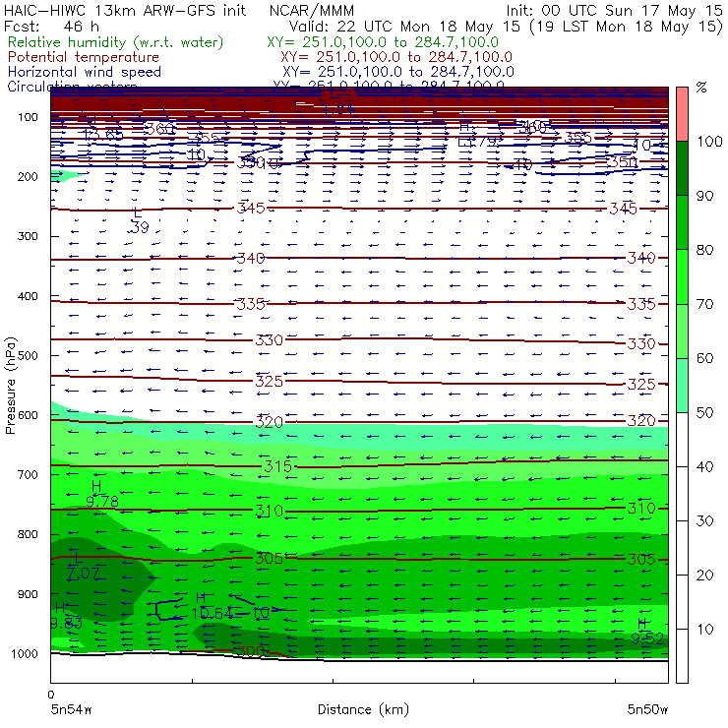Viewport: 728px width, 728px height.
Task: Click the 600 hPa pressure axis tick label
Action: (x=28, y=415)
